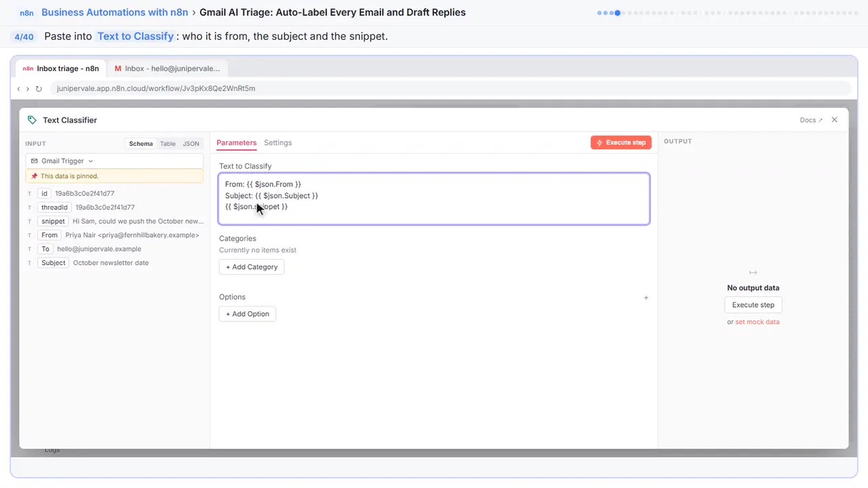Click the value 'October newsletter date'

(111, 263)
